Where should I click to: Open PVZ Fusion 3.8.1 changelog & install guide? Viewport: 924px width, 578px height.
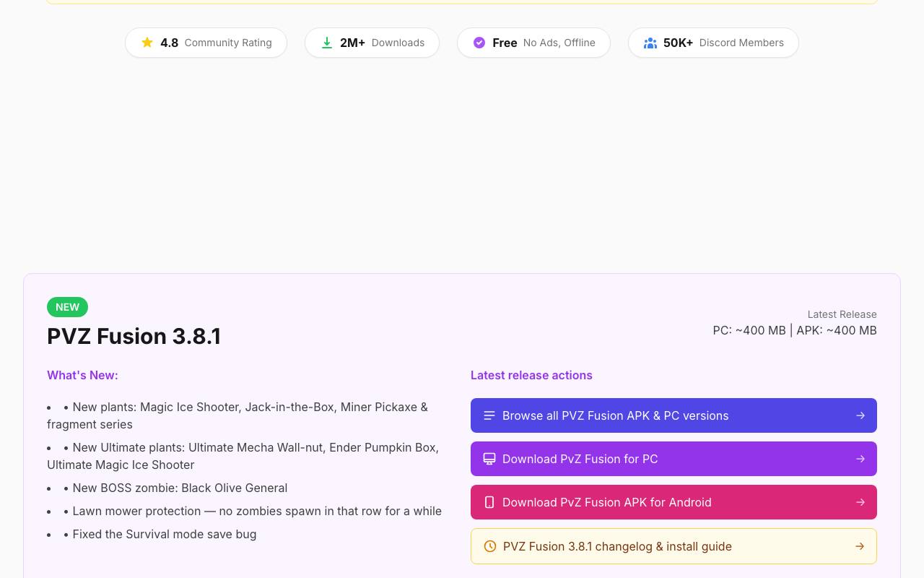pos(674,546)
